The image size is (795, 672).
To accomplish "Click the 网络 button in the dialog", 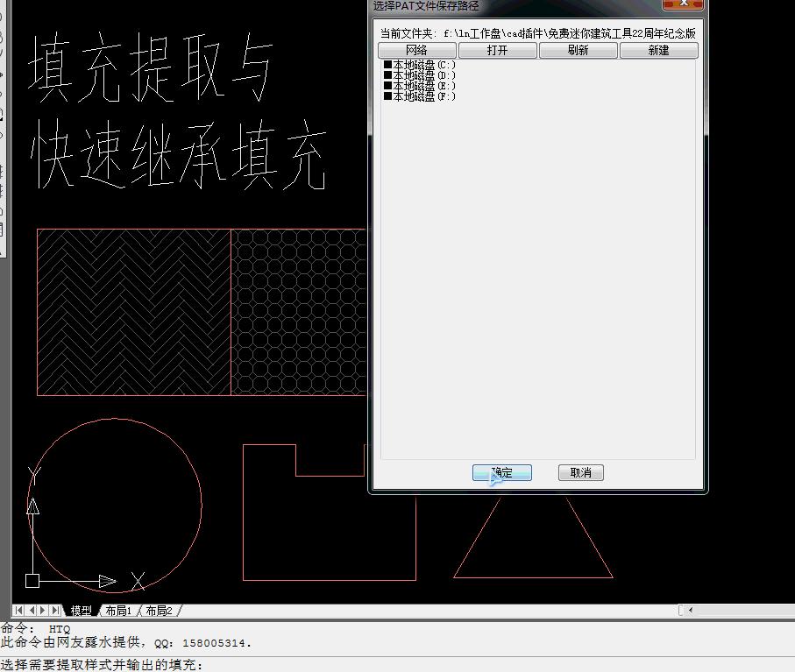I will click(418, 49).
